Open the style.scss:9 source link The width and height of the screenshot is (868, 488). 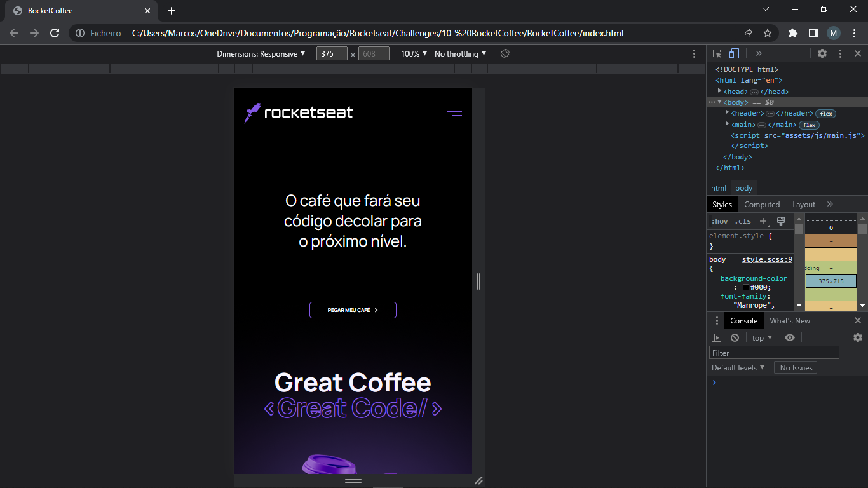[x=766, y=259]
